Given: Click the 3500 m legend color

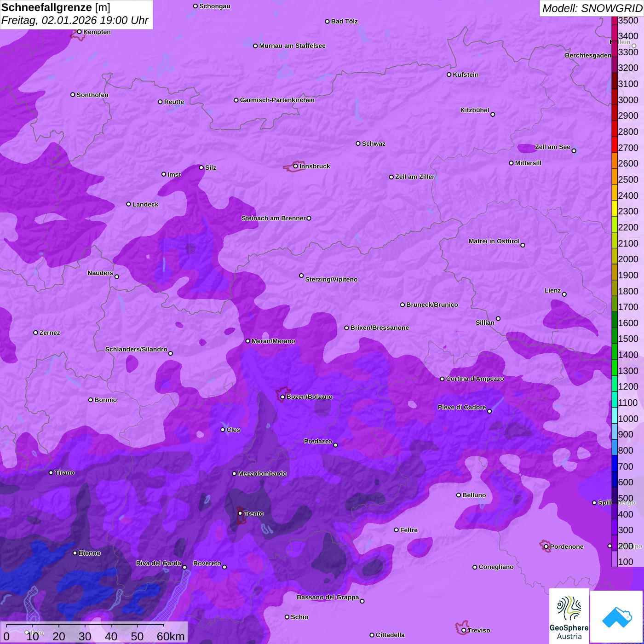Looking at the screenshot, I should (615, 21).
